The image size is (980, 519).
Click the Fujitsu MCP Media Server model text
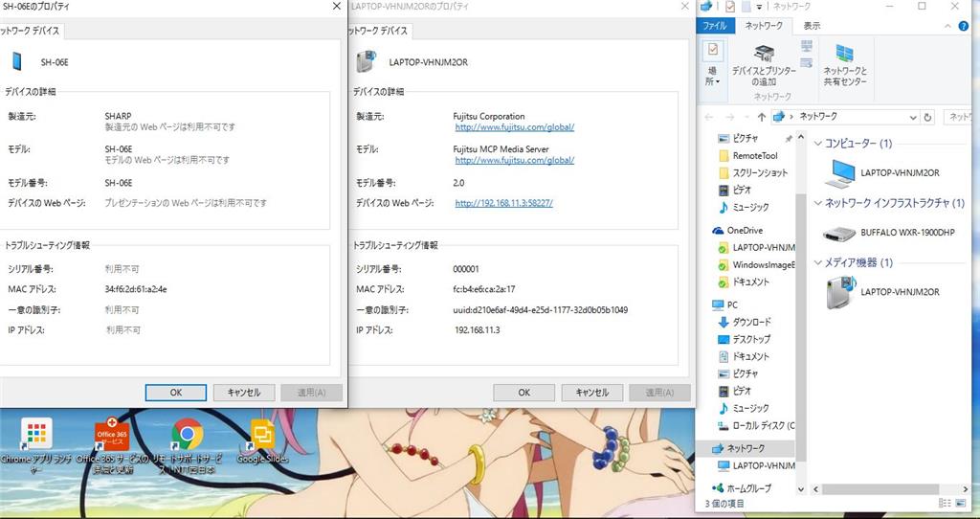point(501,149)
